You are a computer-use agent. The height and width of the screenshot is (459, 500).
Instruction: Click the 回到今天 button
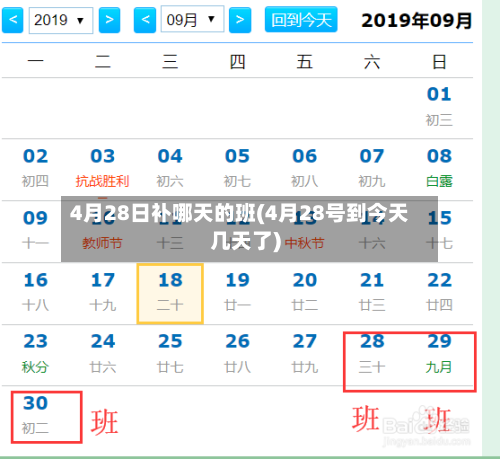pyautogui.click(x=301, y=20)
